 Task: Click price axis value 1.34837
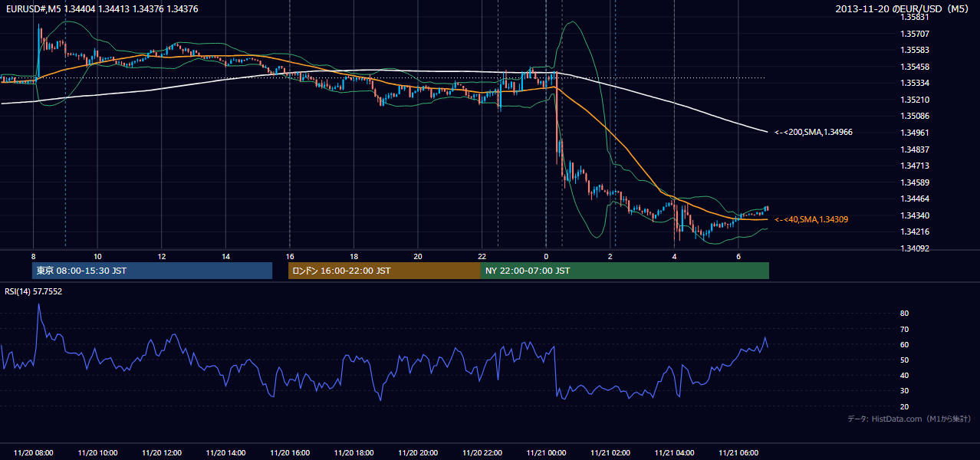(914, 149)
